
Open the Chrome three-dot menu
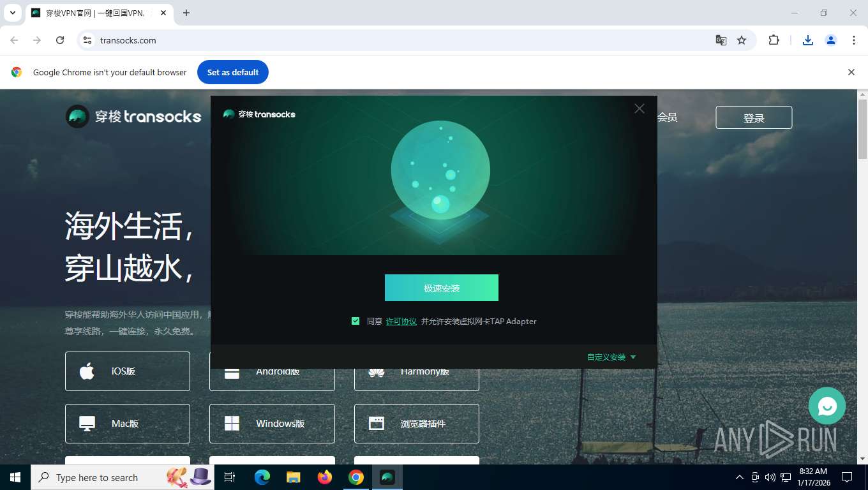pyautogui.click(x=854, y=40)
